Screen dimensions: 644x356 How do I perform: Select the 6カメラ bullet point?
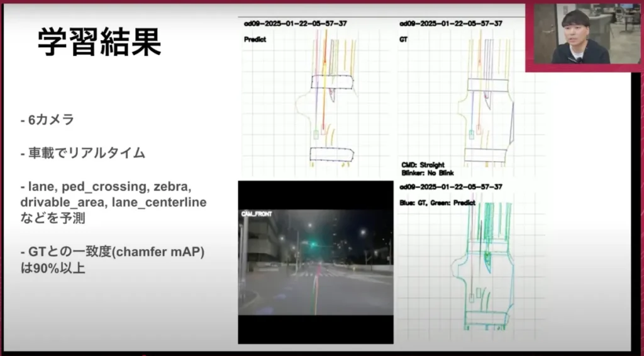click(47, 120)
